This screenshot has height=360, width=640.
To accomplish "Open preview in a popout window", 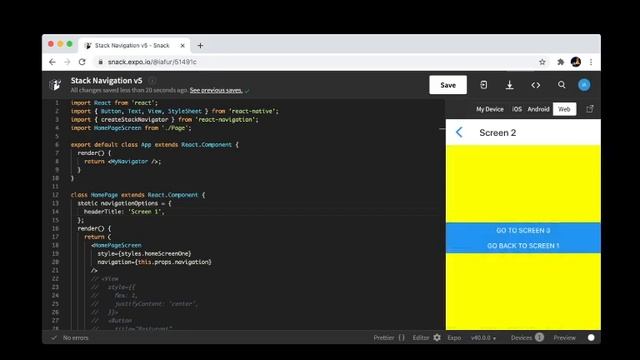I will pyautogui.click(x=590, y=109).
